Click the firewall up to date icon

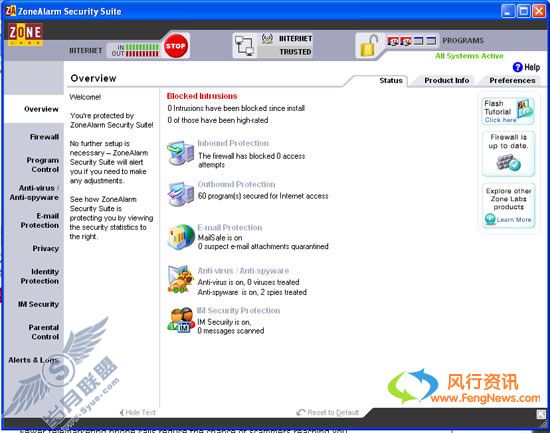(x=508, y=163)
